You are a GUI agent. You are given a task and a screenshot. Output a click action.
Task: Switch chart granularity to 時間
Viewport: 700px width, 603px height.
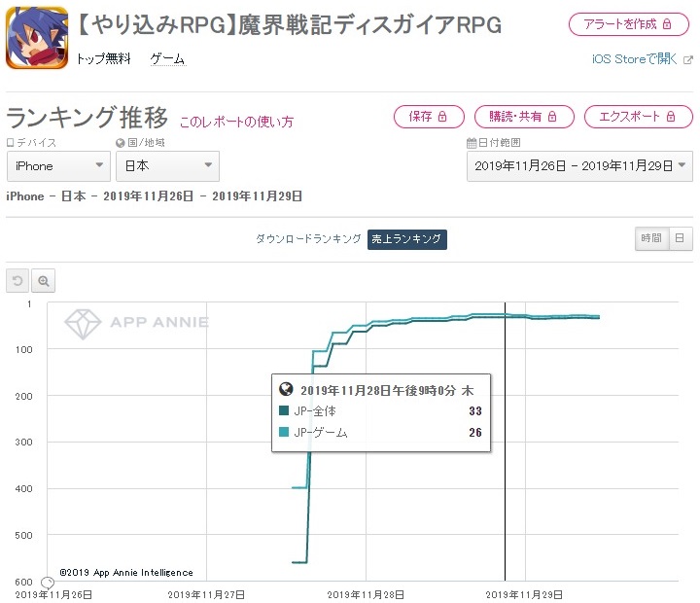click(x=651, y=238)
